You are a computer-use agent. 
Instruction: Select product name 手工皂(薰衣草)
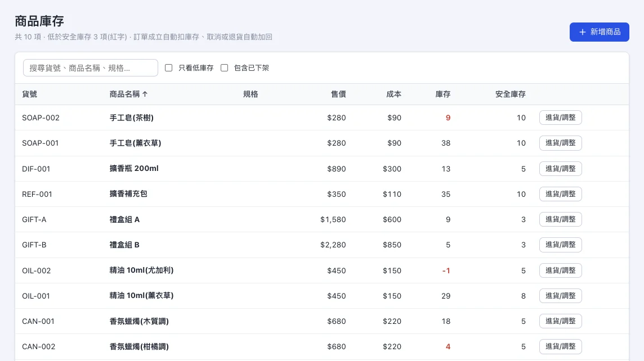(x=135, y=143)
